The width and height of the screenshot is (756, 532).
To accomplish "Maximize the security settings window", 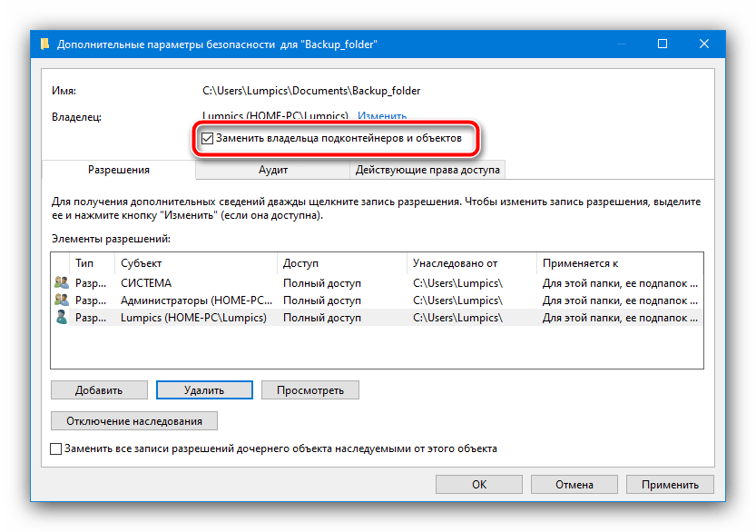I will [663, 44].
